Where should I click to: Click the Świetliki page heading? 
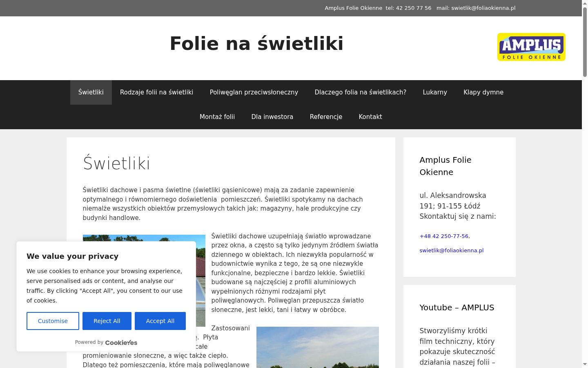click(x=116, y=164)
